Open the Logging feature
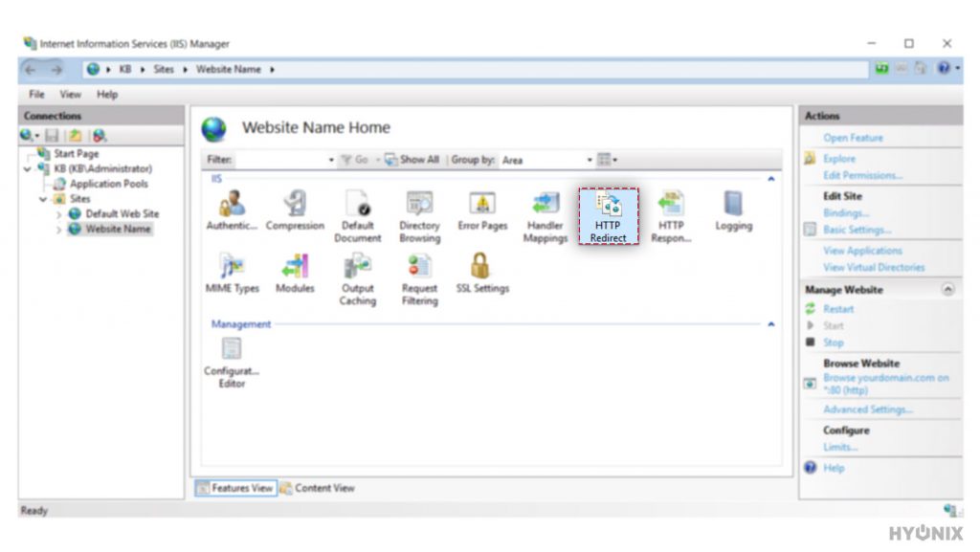 pos(733,212)
